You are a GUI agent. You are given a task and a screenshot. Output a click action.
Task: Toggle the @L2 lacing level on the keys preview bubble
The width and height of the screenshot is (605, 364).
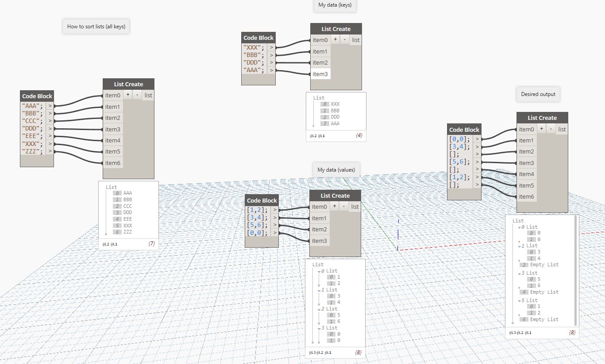pos(314,136)
